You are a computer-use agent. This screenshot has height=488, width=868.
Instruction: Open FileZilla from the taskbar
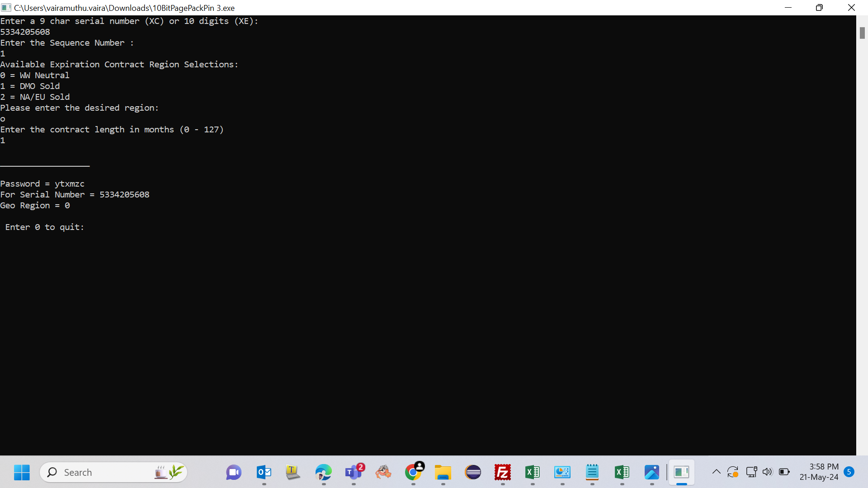click(x=503, y=473)
